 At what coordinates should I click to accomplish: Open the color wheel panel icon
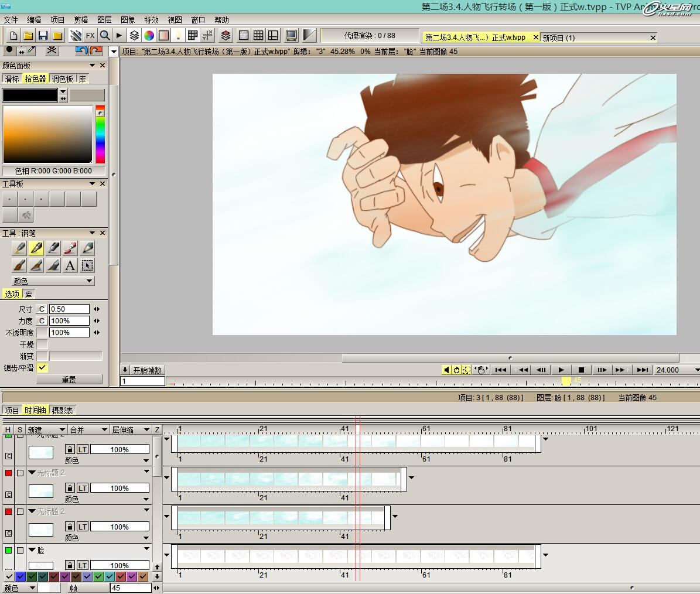149,36
